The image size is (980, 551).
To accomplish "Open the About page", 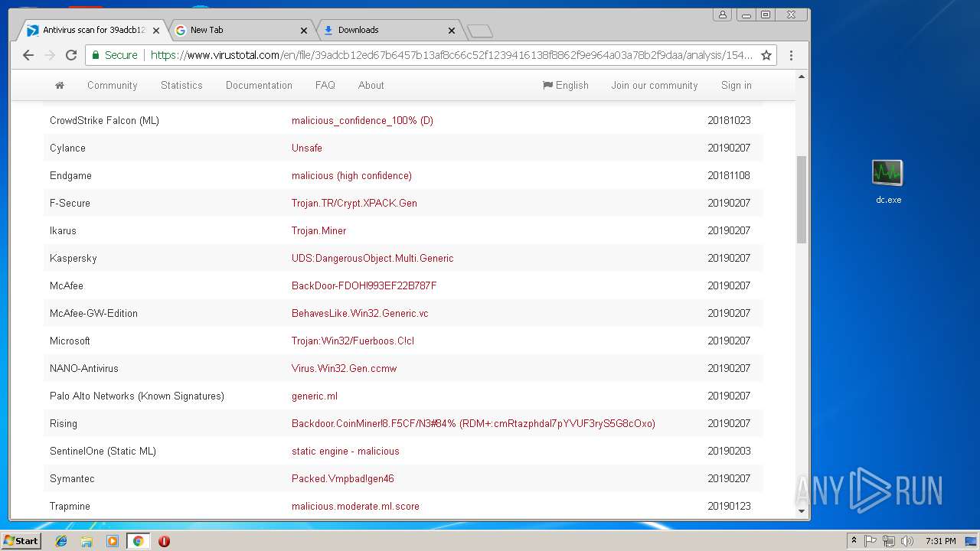I will tap(371, 85).
